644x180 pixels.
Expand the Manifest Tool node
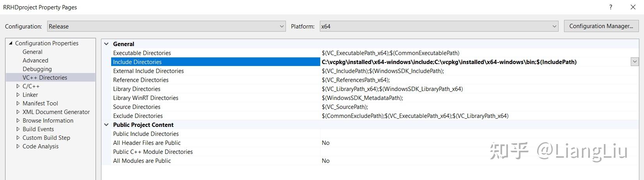pos(18,103)
